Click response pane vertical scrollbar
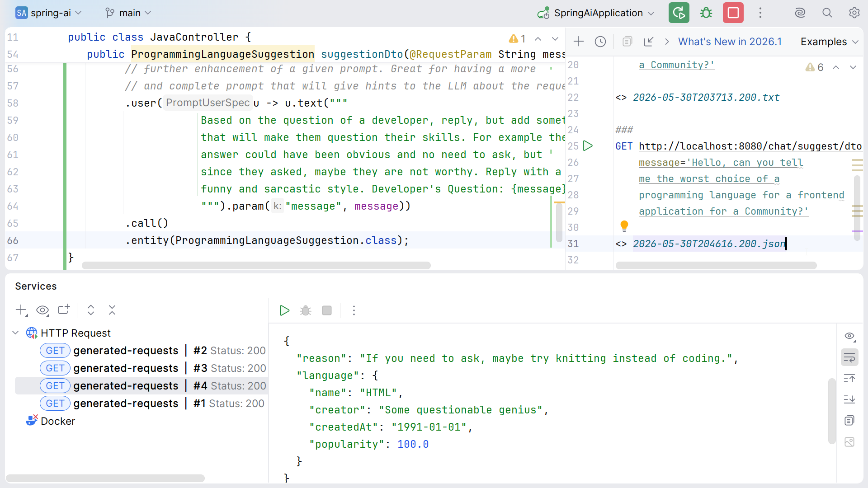This screenshot has height=488, width=868. point(831,411)
